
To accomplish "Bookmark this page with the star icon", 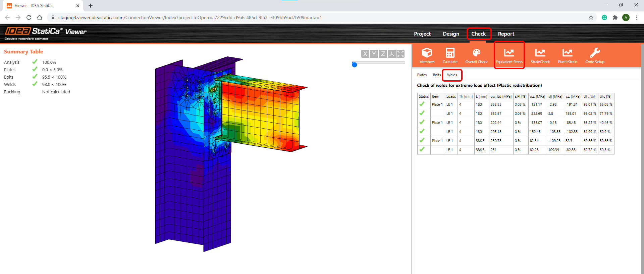I will coord(591,17).
